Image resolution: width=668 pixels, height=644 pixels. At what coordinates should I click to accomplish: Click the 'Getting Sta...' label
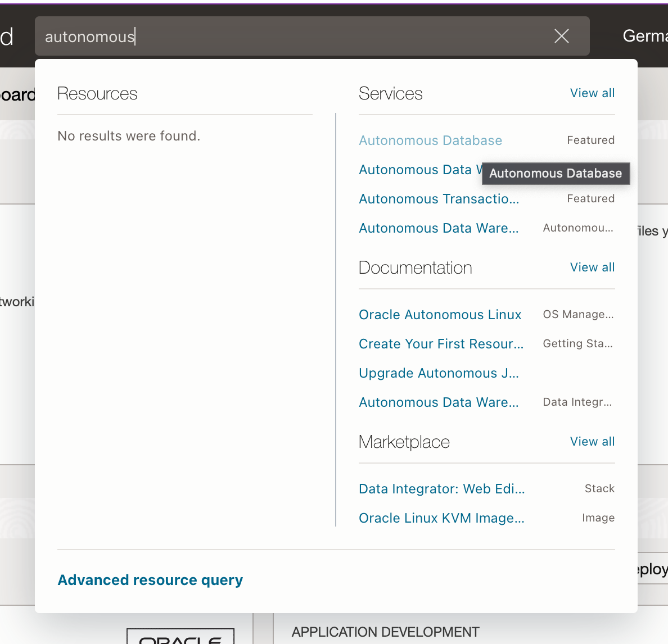577,343
